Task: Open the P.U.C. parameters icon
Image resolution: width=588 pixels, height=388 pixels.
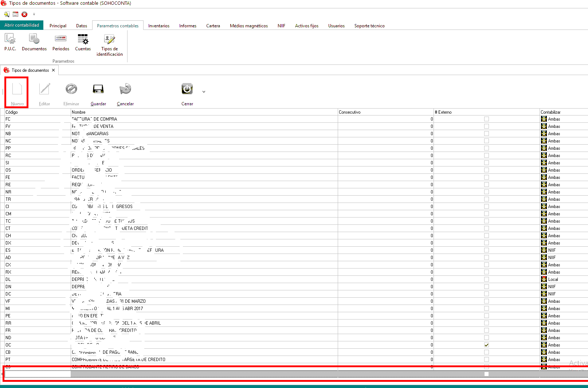Action: pyautogui.click(x=10, y=39)
